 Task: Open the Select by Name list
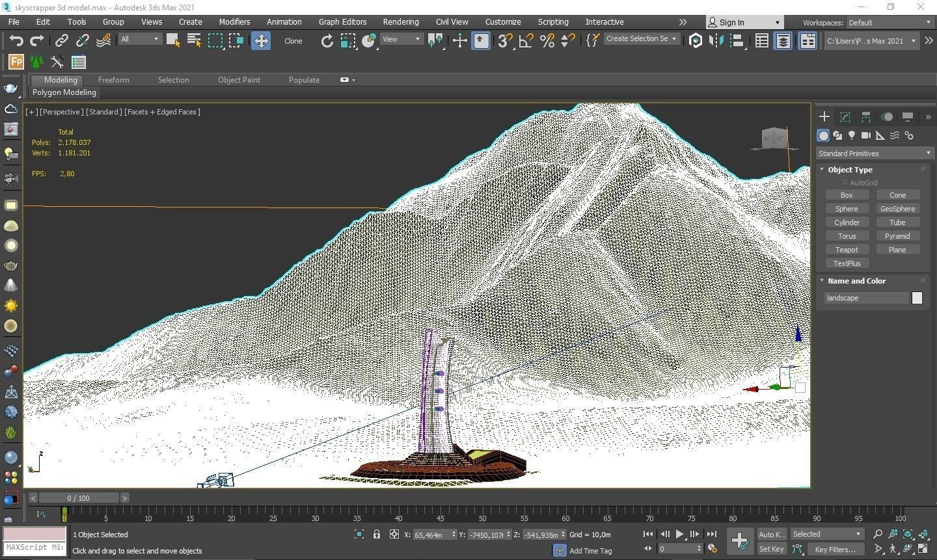[194, 41]
